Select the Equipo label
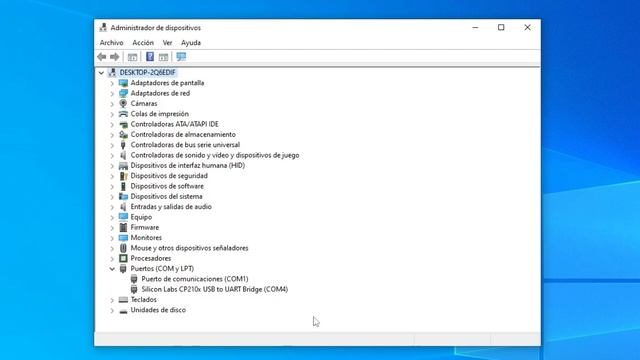 [x=141, y=217]
